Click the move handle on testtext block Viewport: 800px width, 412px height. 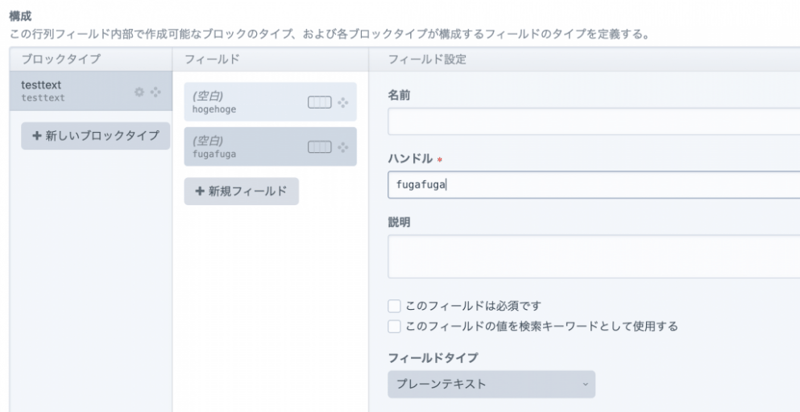155,92
